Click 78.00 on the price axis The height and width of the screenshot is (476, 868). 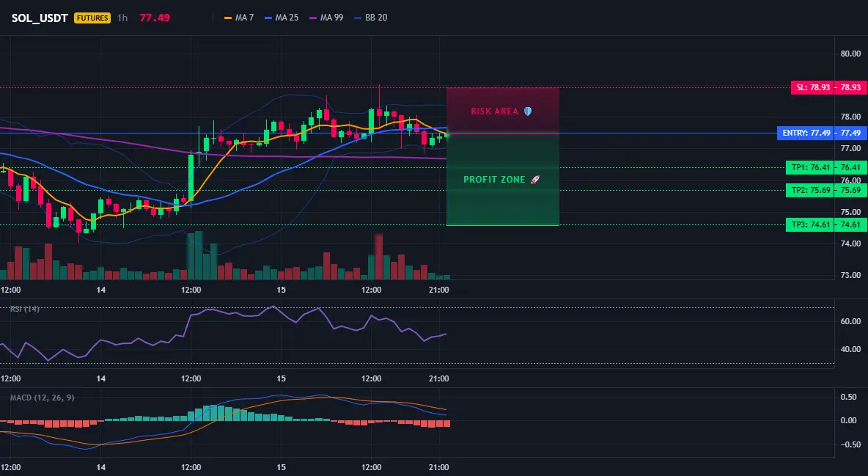850,117
